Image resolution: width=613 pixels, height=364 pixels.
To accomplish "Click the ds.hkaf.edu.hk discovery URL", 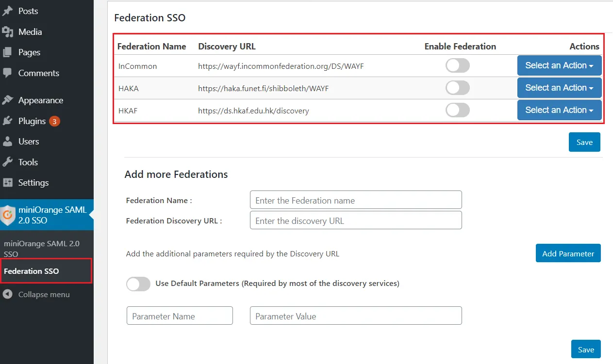I will [253, 111].
